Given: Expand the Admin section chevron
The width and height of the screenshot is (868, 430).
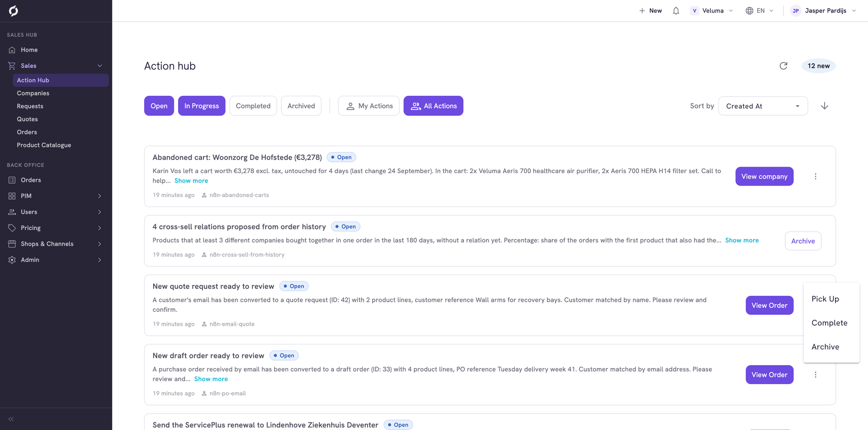Looking at the screenshot, I should pos(100,260).
